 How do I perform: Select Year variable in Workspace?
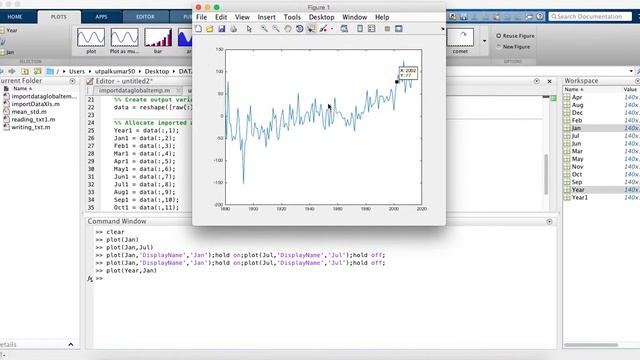[x=578, y=190]
